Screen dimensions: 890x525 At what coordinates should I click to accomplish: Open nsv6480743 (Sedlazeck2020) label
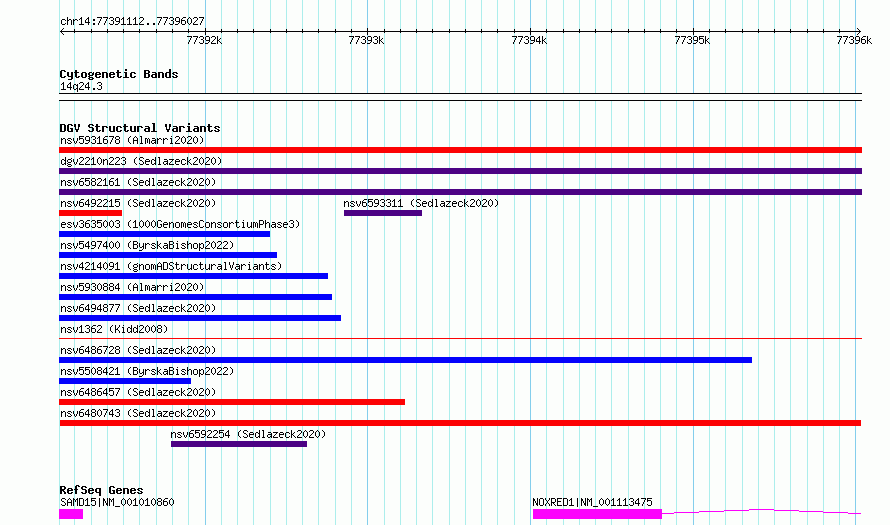pyautogui.click(x=138, y=413)
